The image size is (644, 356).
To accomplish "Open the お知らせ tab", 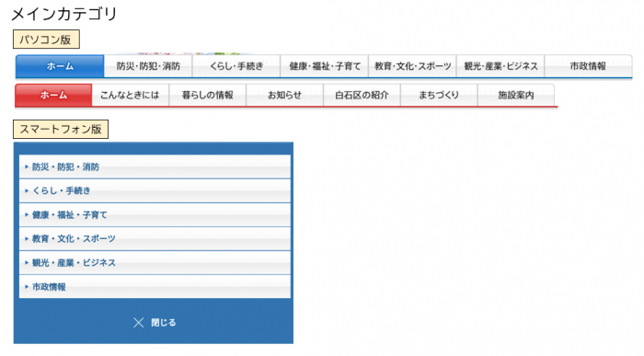I will [284, 96].
